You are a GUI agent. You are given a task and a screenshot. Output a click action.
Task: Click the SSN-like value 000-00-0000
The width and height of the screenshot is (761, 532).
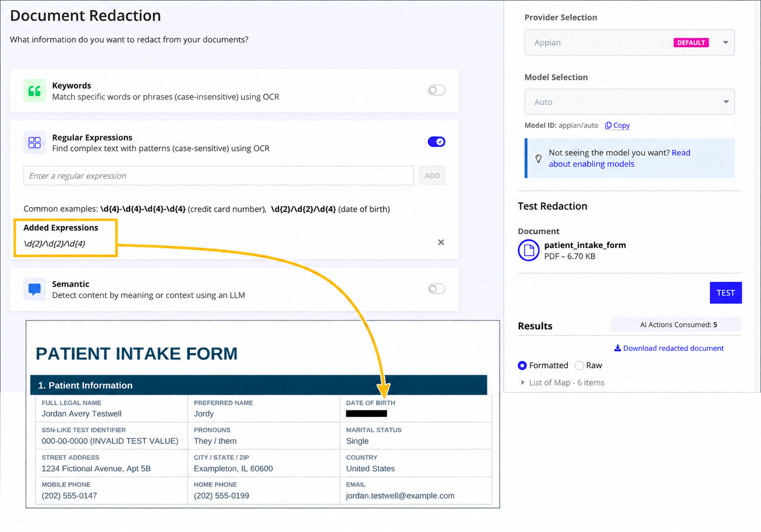(65, 441)
